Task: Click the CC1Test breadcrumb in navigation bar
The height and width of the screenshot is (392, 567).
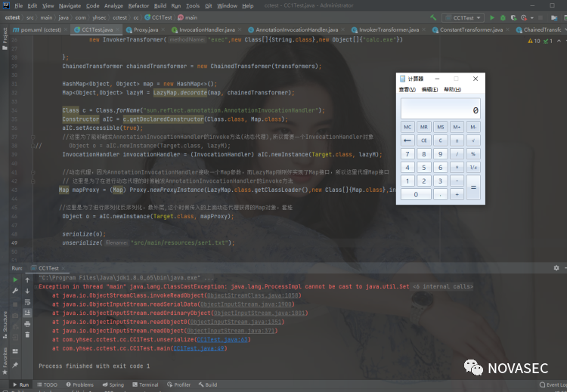Action: point(159,17)
